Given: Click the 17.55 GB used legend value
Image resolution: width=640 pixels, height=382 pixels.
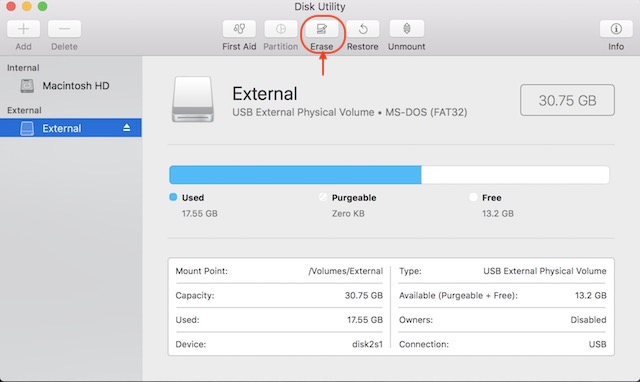Looking at the screenshot, I should [200, 213].
